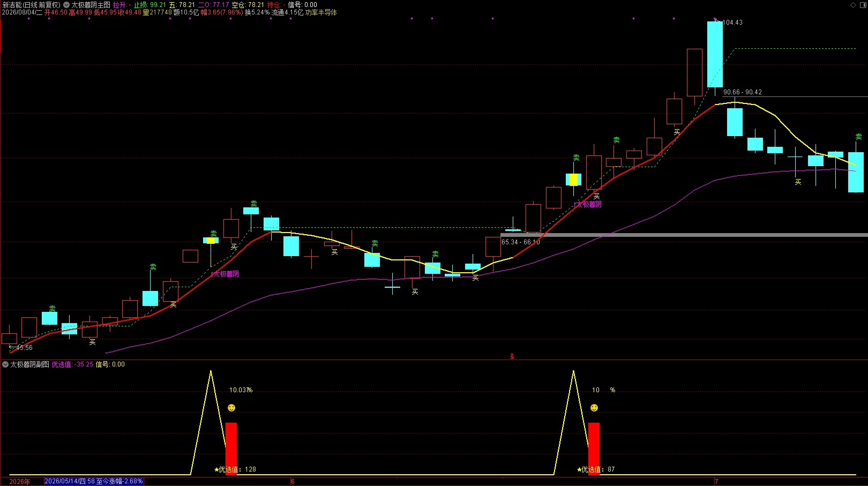This screenshot has height=486, width=868.
Task: Select the 2026/05/14 至今涨幅 date label
Action: coord(94,481)
